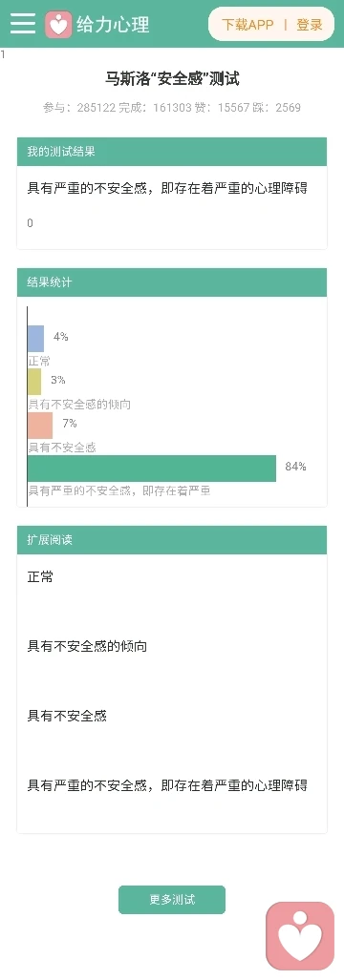
Task: Click the blue 4% 正常 bar
Action: point(35,338)
